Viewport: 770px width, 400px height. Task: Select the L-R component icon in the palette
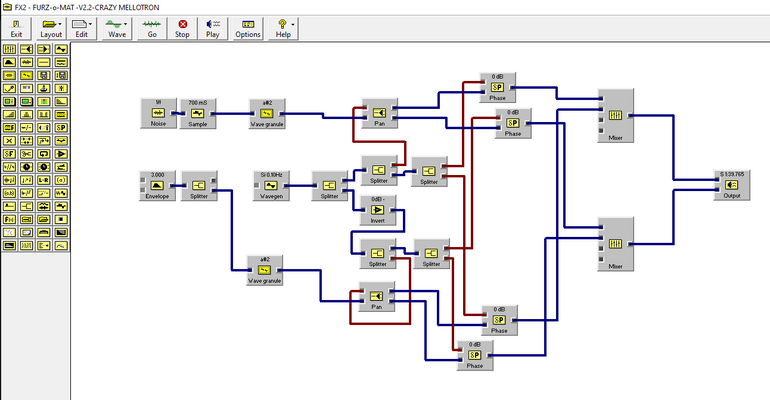click(44, 180)
